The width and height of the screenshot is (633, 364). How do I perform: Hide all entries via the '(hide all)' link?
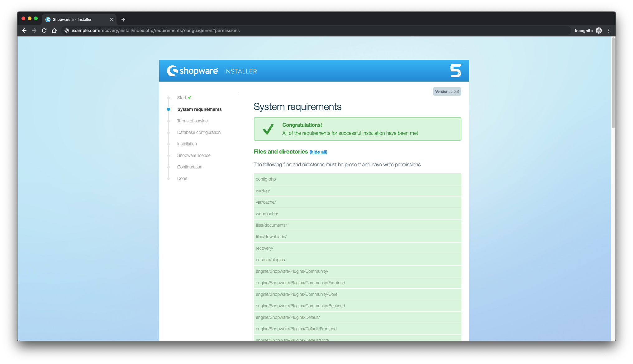[x=318, y=152]
